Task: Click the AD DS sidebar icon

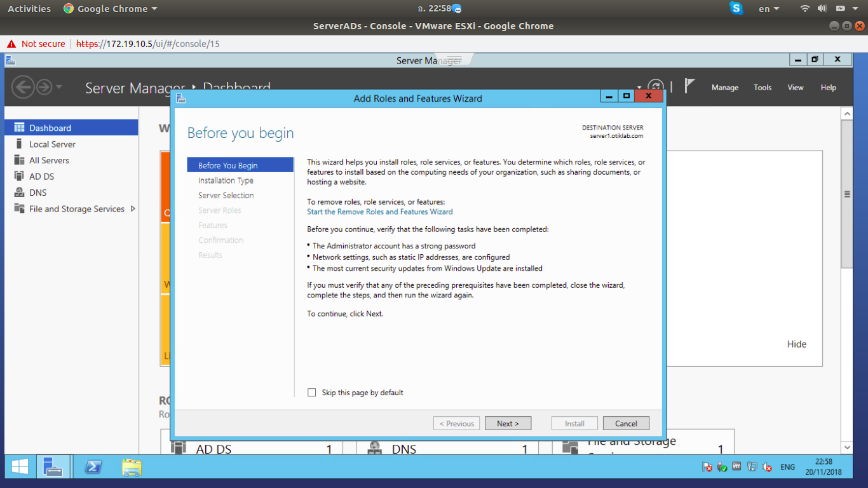Action: tap(19, 177)
